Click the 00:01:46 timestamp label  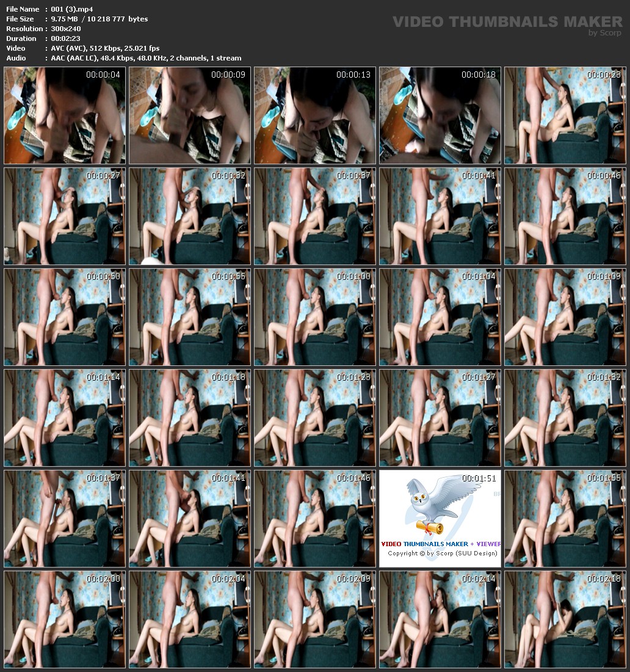353,478
